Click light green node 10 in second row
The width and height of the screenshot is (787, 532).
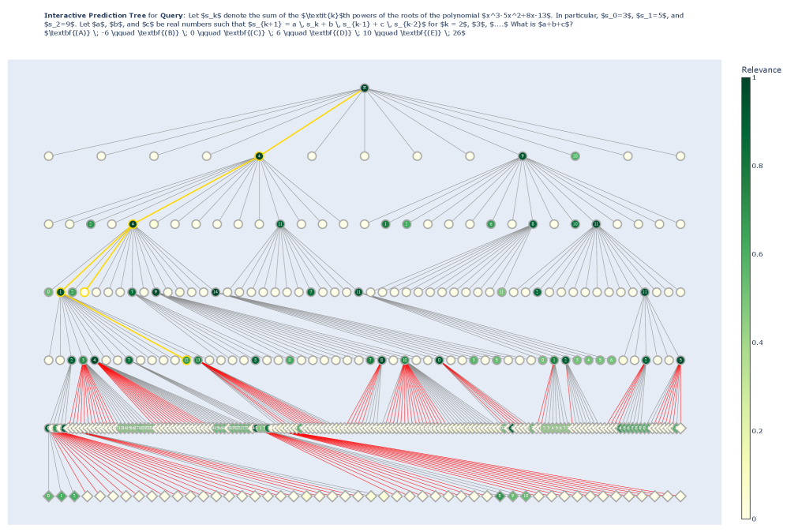tap(575, 156)
